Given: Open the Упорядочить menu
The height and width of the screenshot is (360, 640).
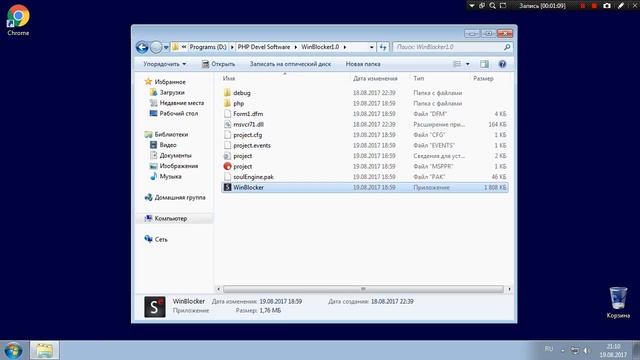Looking at the screenshot, I should click(164, 64).
